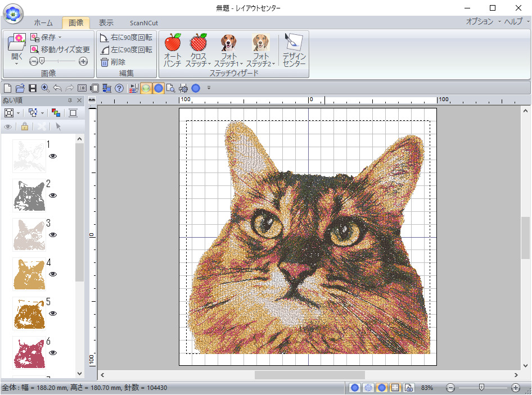This screenshot has width=532, height=395.
Task: Launch フォトステッチ2 wizard
Action: point(260,50)
